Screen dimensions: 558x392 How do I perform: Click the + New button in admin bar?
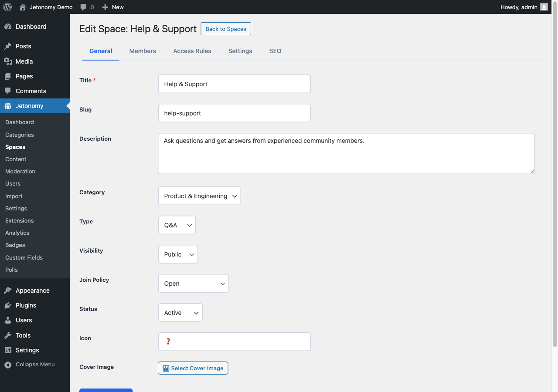click(x=112, y=7)
